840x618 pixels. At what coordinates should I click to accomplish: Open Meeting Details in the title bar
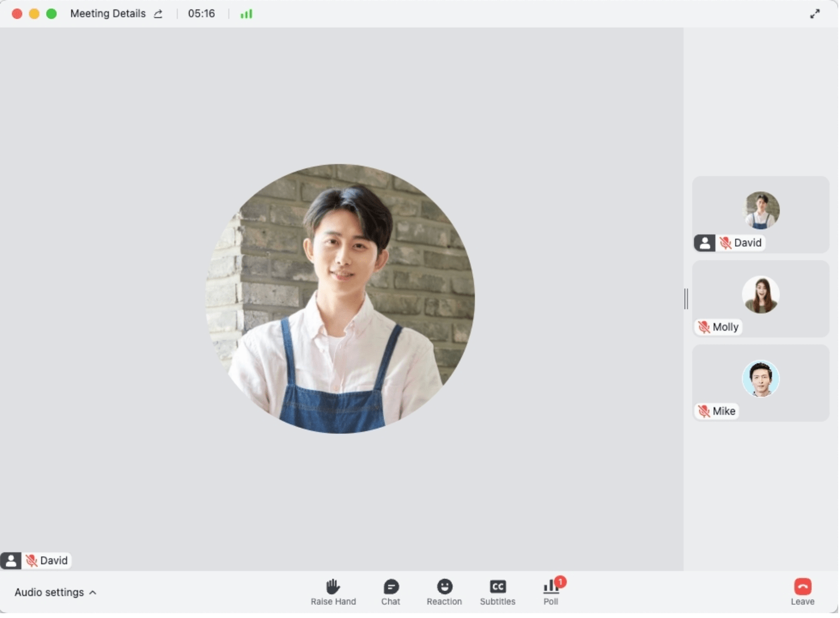(x=108, y=14)
